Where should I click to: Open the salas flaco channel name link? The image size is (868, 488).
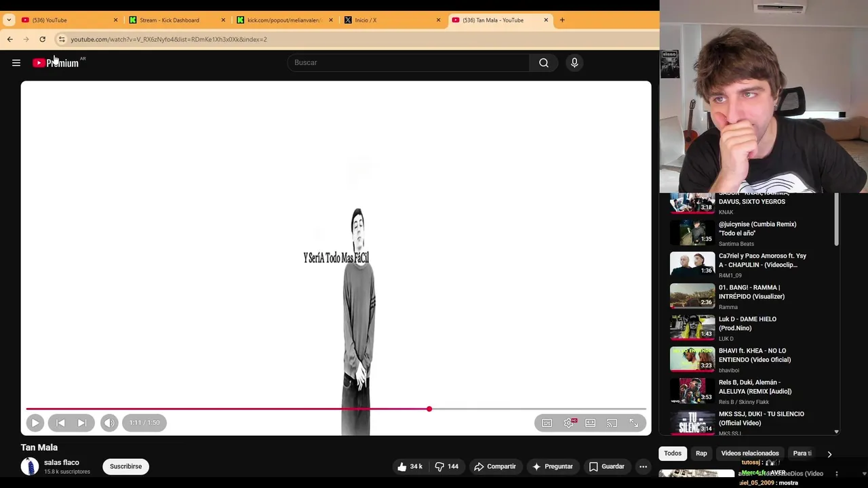tap(62, 463)
